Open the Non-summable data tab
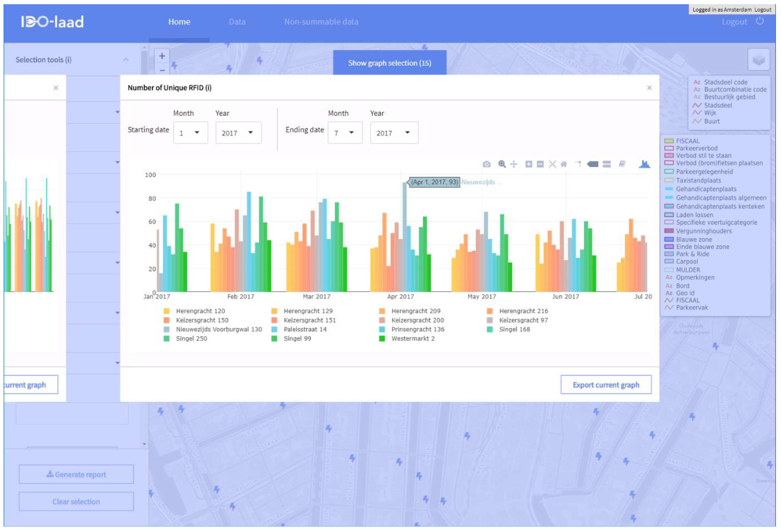Image resolution: width=781 pixels, height=532 pixels. coord(321,22)
